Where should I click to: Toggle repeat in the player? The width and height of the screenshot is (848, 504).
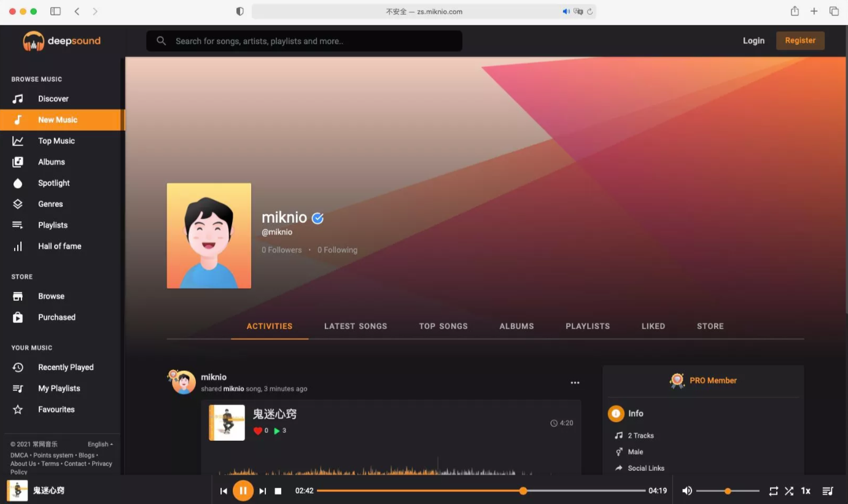[x=774, y=491]
